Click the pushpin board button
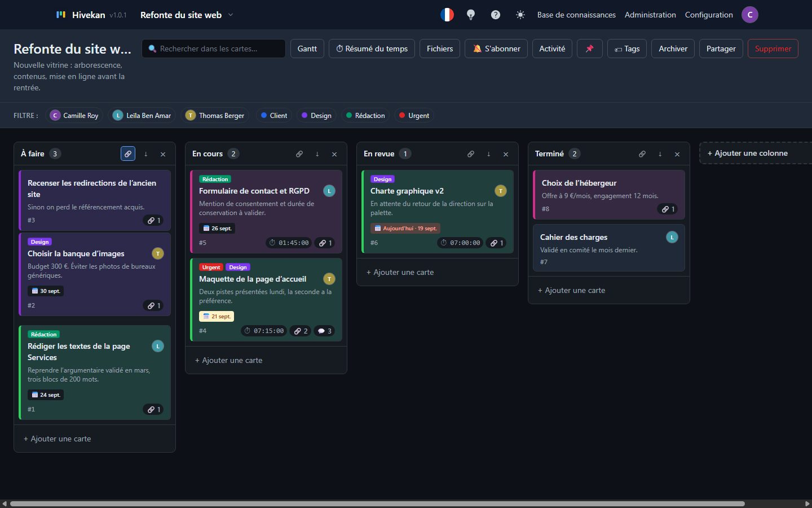Image resolution: width=812 pixels, height=508 pixels. pyautogui.click(x=589, y=49)
